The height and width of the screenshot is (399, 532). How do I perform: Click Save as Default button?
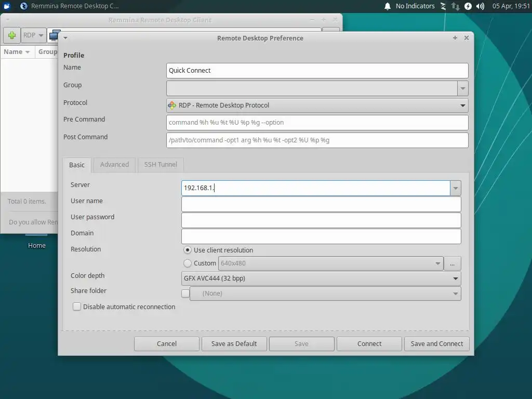(x=234, y=344)
